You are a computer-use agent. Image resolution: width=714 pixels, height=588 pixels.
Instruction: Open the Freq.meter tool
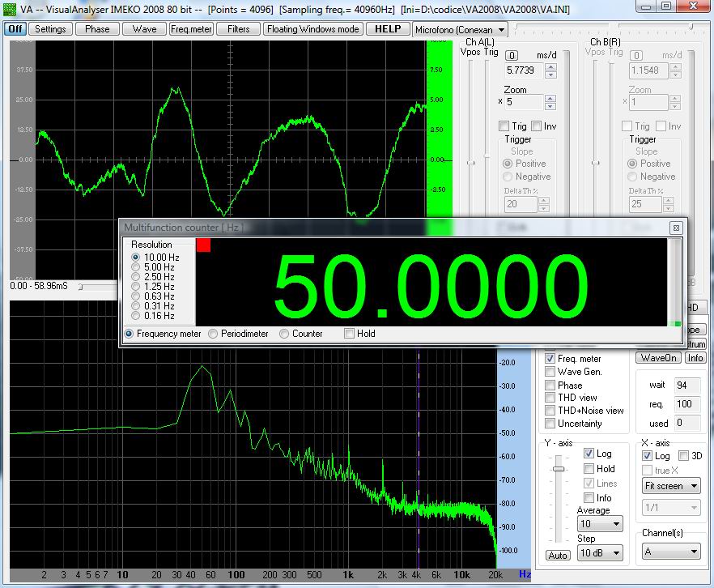coord(191,28)
